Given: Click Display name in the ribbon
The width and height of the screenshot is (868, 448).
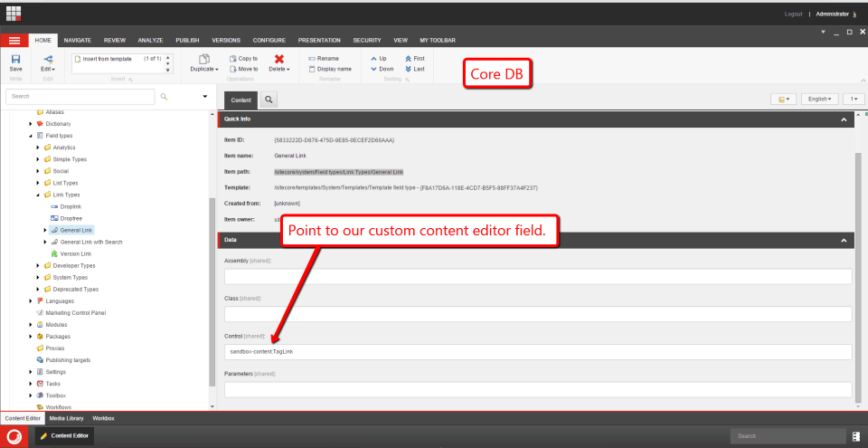Looking at the screenshot, I should [x=330, y=70].
